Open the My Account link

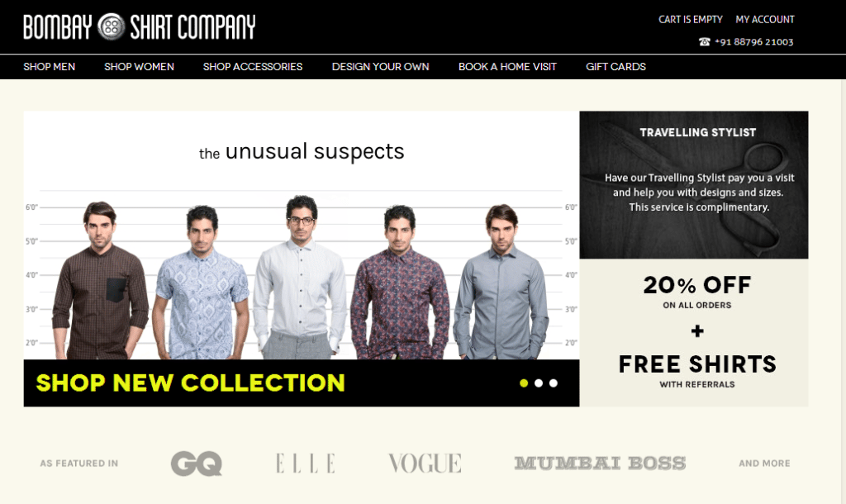point(765,20)
